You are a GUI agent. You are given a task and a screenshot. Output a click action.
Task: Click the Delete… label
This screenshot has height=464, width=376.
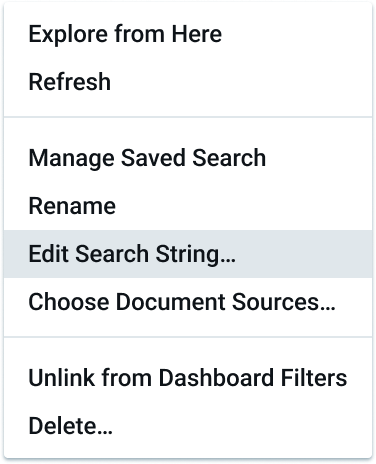tap(71, 426)
